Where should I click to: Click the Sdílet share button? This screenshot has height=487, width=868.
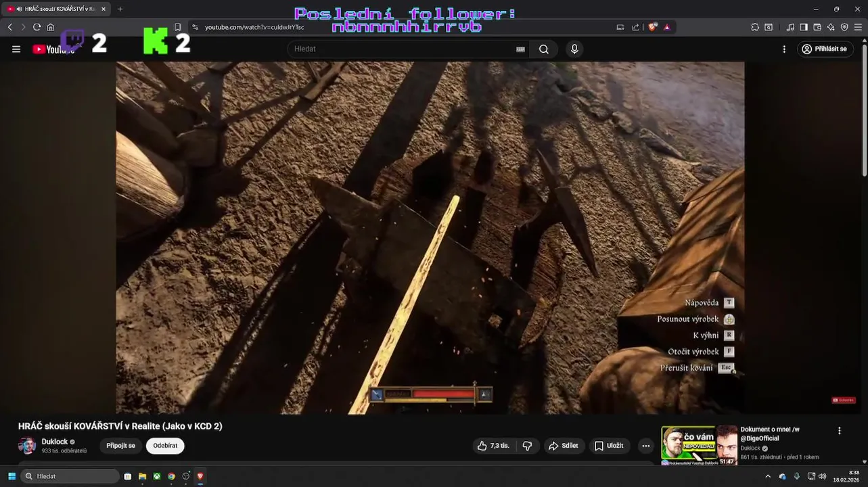(x=564, y=446)
